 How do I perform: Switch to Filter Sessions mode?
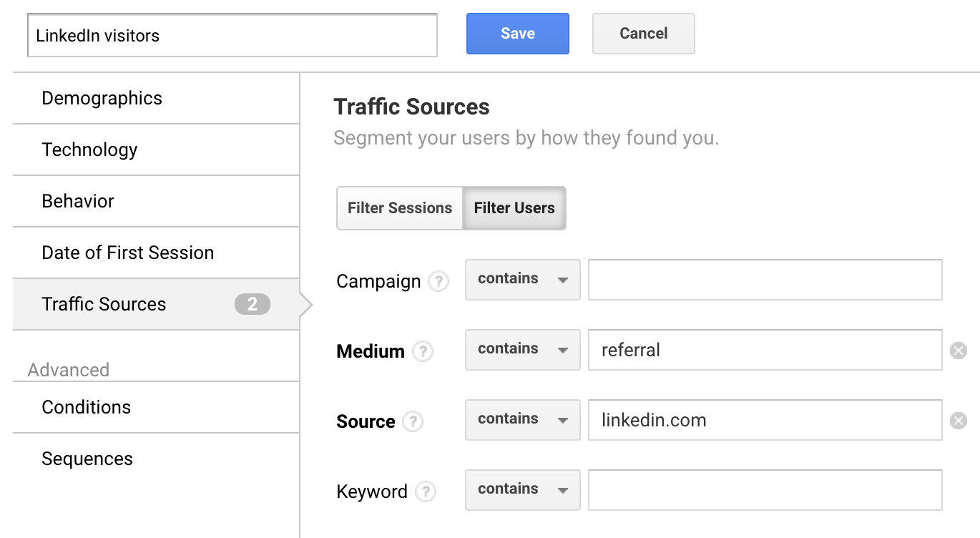coord(400,208)
